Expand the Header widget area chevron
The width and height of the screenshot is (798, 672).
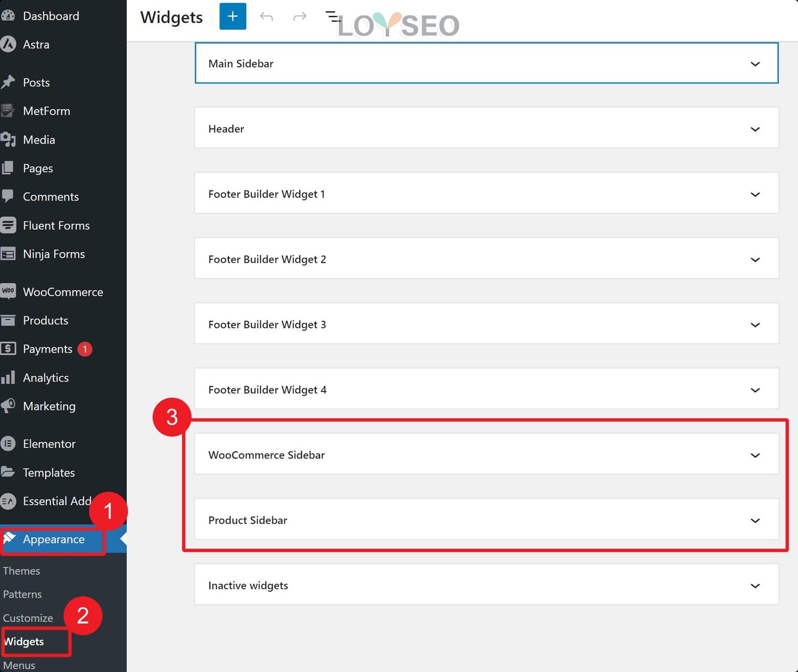tap(755, 129)
